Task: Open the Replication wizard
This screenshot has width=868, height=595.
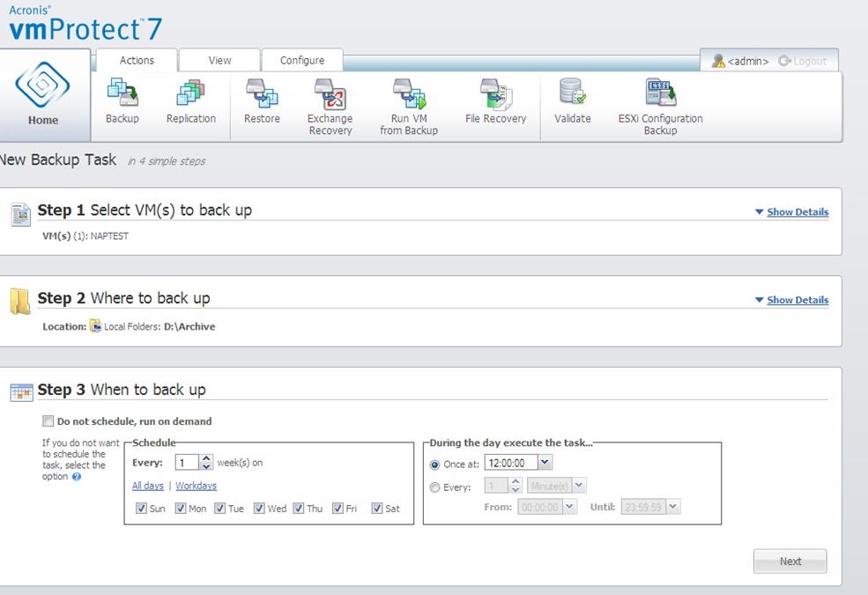Action: coord(191,100)
